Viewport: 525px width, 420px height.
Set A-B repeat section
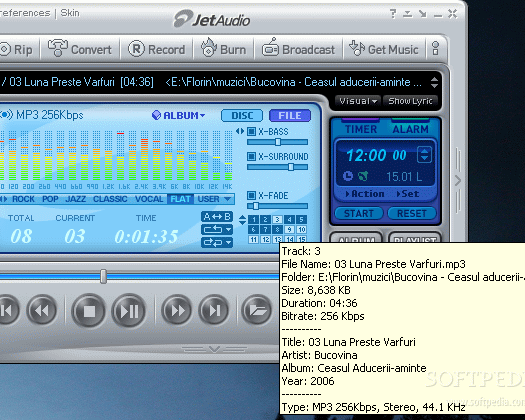click(x=217, y=217)
